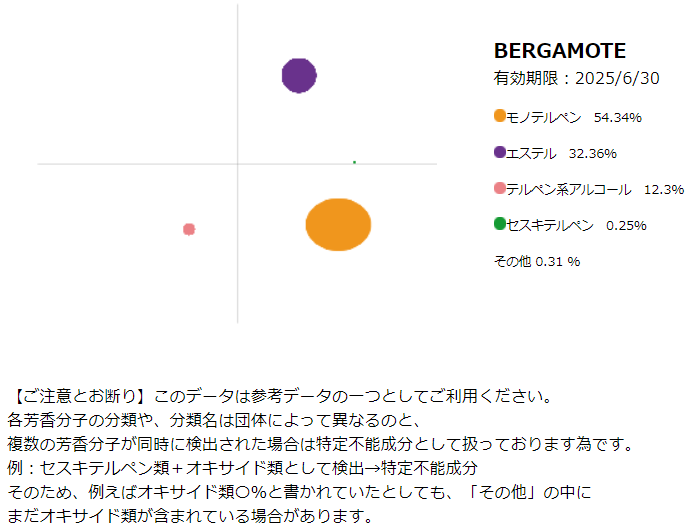
Task: Click the orange legend dot for モノテルペン
Action: [x=500, y=116]
